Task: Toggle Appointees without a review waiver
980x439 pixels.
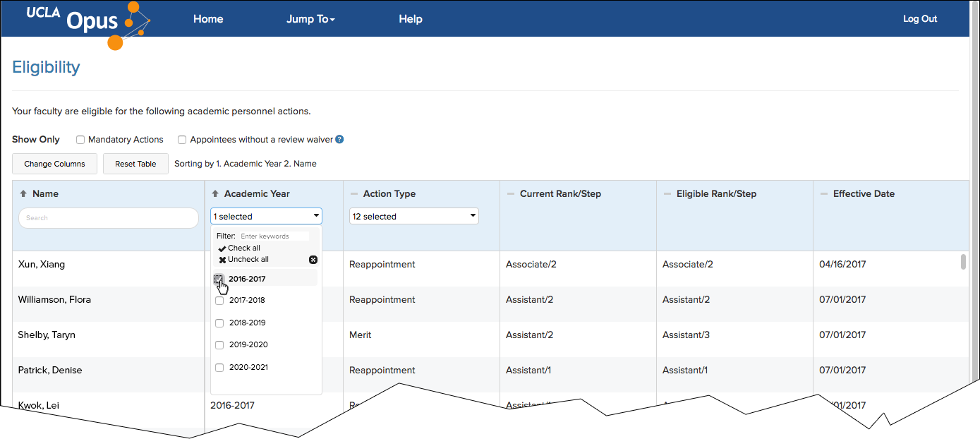Action: click(182, 140)
